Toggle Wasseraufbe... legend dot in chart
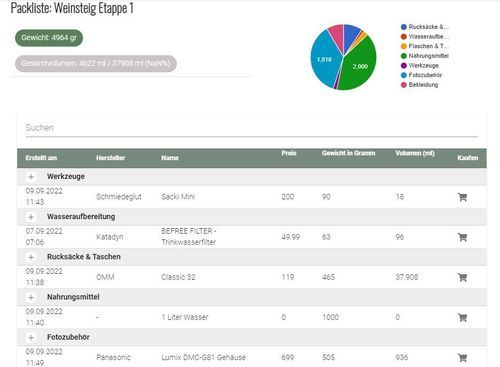The height and width of the screenshot is (367, 500). [x=404, y=37]
